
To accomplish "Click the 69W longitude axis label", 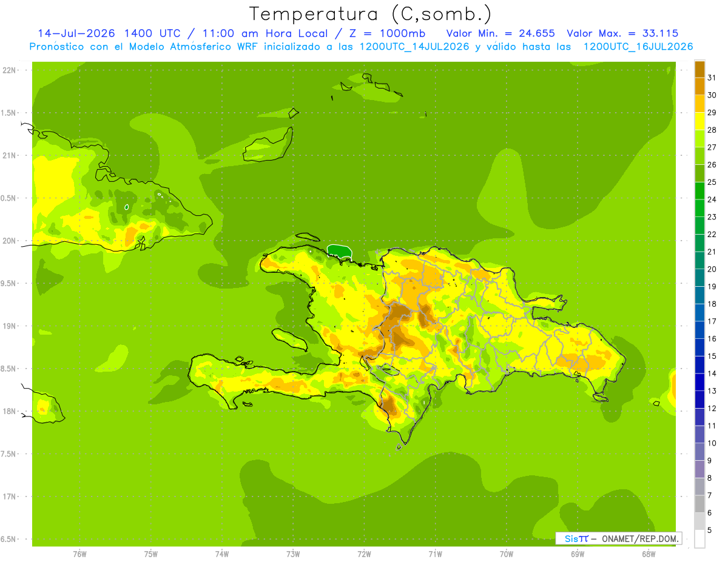I will click(578, 554).
